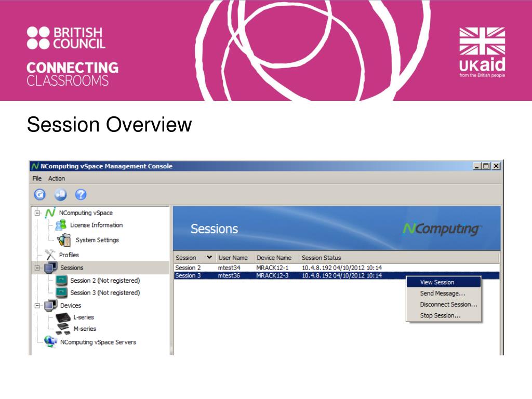This screenshot has height=399, width=532.
Task: Close the vSpace Management Console window
Action: tap(496, 166)
